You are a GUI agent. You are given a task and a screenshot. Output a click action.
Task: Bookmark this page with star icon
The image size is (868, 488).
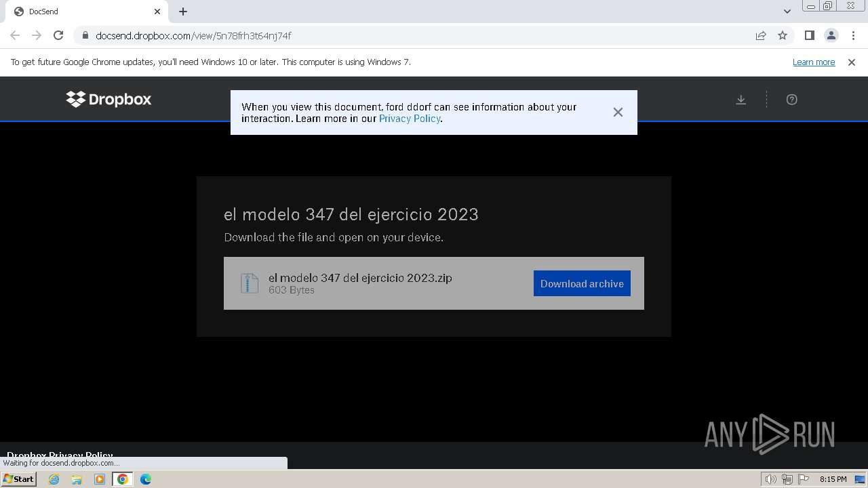click(x=783, y=35)
